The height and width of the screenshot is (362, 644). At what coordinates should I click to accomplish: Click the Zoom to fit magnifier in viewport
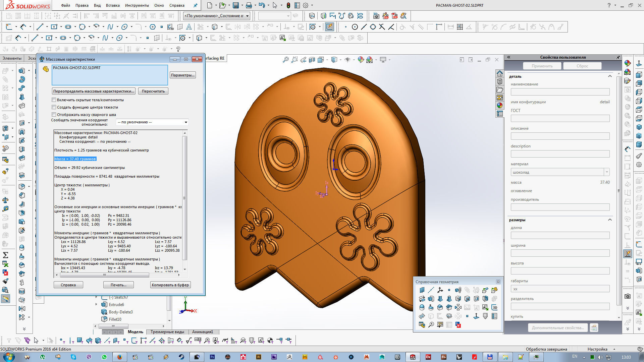pyautogui.click(x=285, y=60)
